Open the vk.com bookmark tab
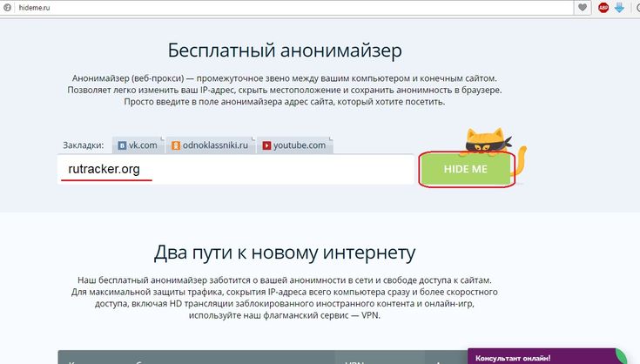Image resolution: width=640 pixels, height=364 pixels. (138, 145)
